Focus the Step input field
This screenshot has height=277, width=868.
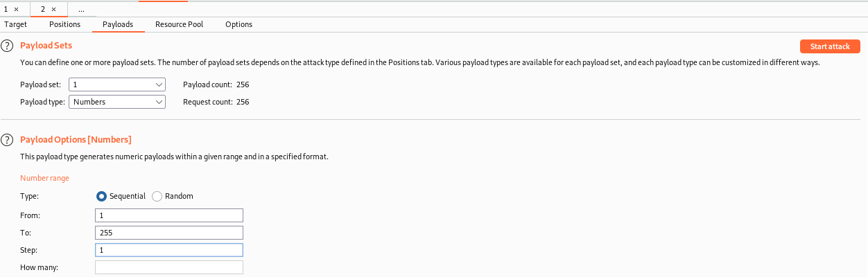click(x=169, y=250)
